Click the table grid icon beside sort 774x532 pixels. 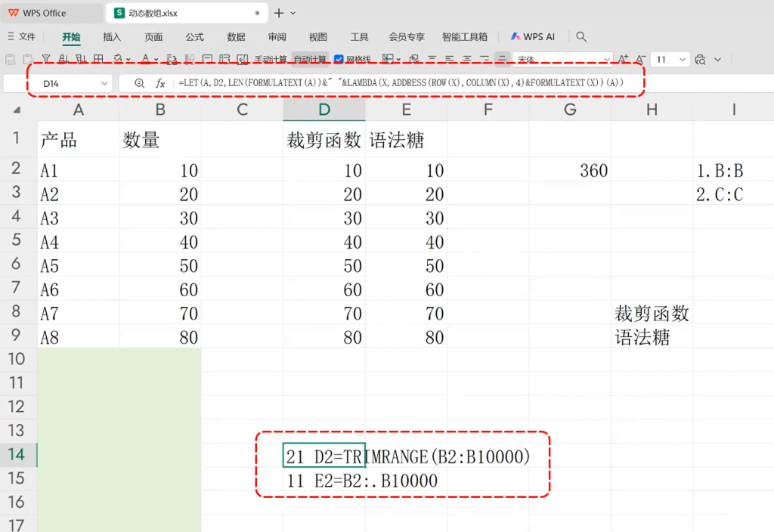[99, 59]
